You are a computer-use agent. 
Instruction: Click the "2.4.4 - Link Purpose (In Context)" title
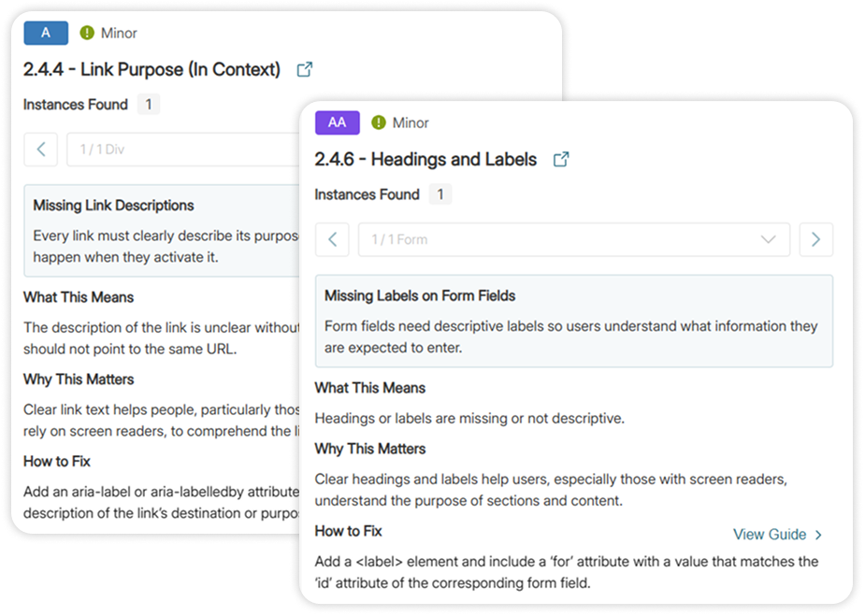151,69
